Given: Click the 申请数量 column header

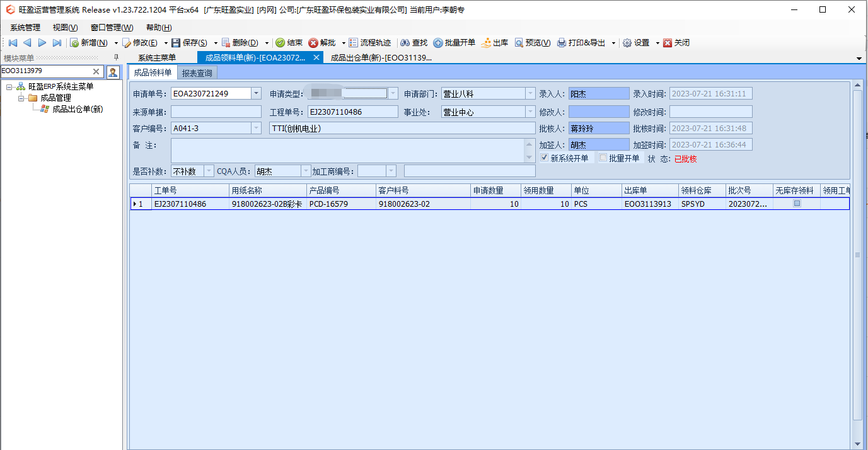Looking at the screenshot, I should pos(495,190).
